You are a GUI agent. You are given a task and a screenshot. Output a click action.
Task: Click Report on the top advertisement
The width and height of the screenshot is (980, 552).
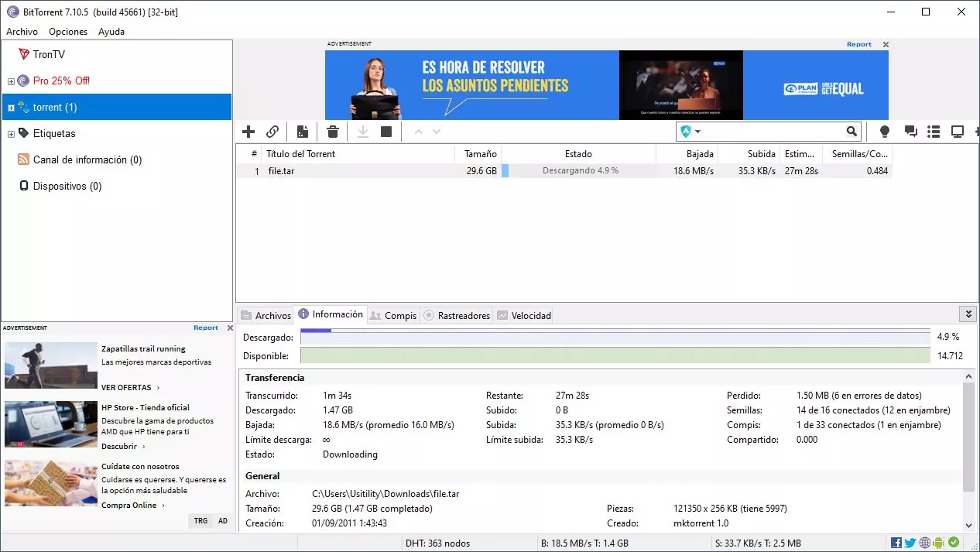click(858, 44)
